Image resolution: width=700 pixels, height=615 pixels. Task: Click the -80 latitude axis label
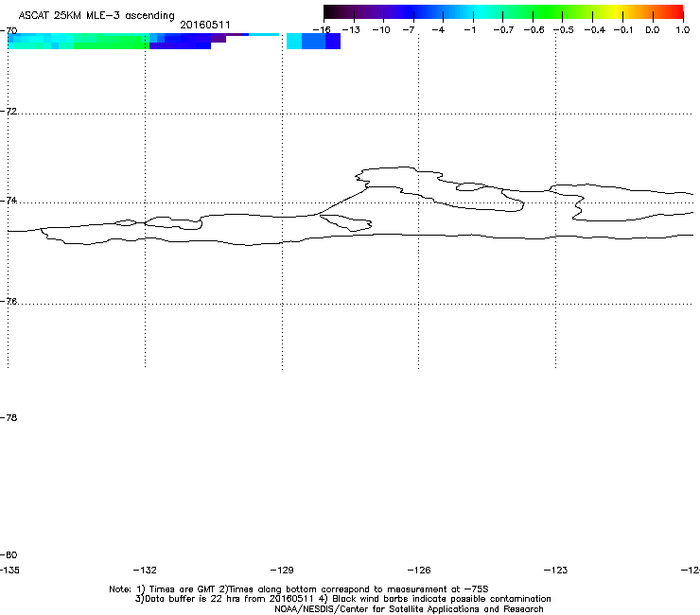pos(9,554)
